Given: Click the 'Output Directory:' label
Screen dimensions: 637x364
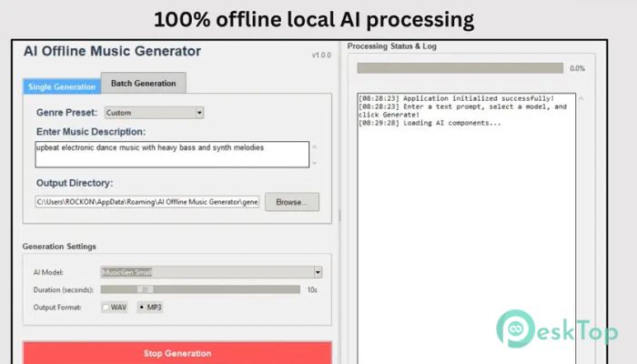Looking at the screenshot, I should coord(75,183).
